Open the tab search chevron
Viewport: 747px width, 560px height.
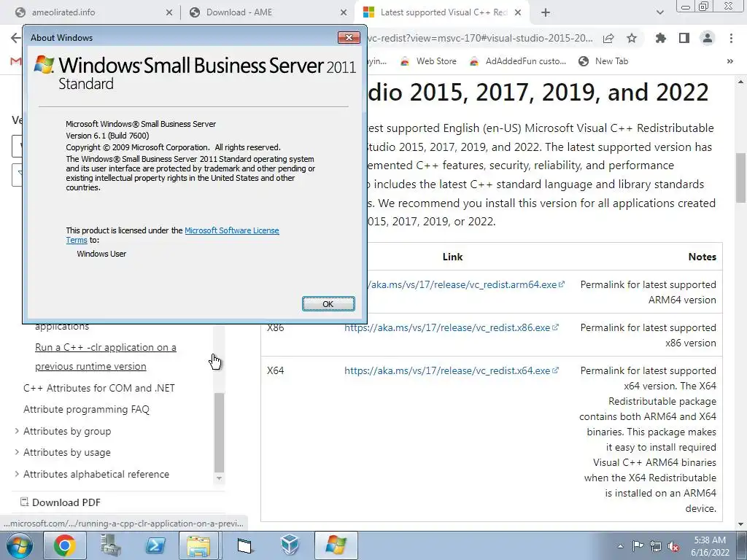[659, 13]
